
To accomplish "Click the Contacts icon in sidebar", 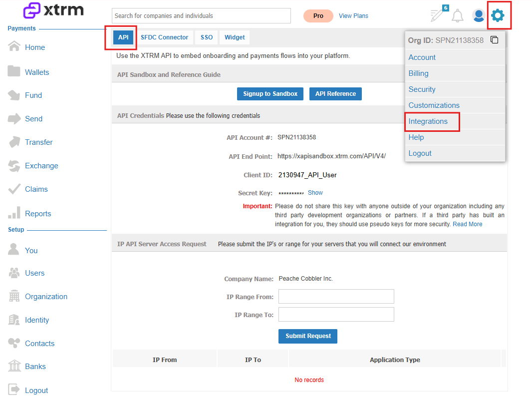I will [x=14, y=343].
